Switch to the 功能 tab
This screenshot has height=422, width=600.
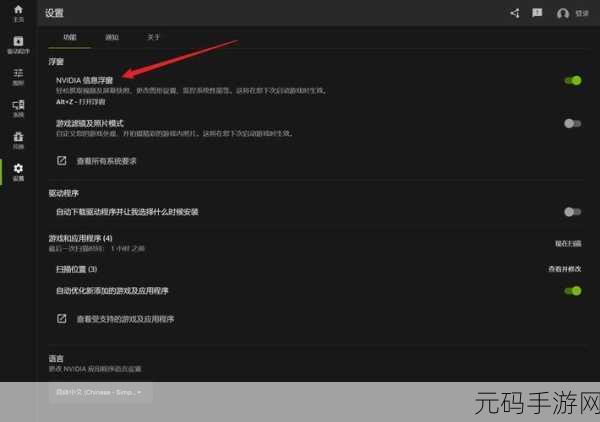click(70, 37)
